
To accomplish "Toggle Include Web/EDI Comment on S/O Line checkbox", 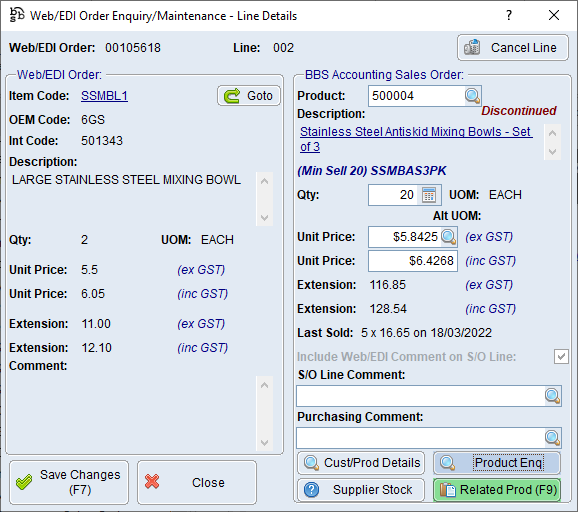I will pos(561,356).
